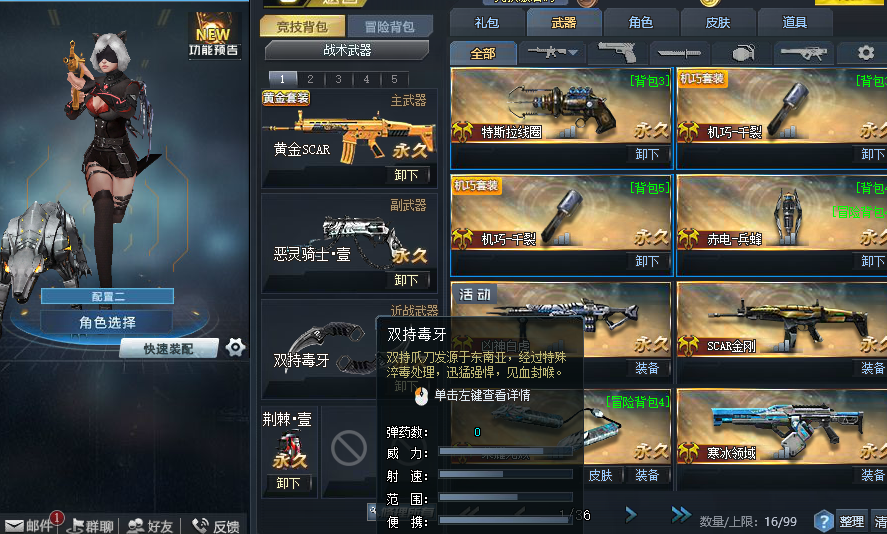Switch to 冒险背包 toggle tab

390,27
